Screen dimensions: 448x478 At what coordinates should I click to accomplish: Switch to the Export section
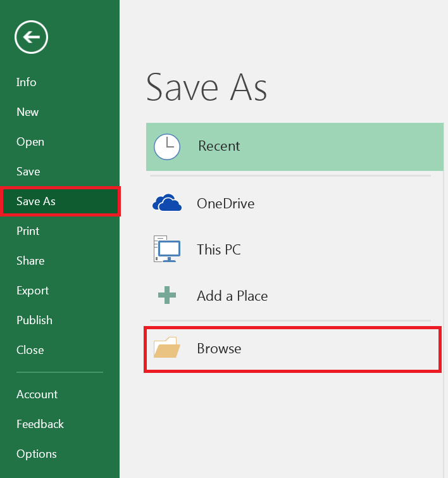pos(33,291)
